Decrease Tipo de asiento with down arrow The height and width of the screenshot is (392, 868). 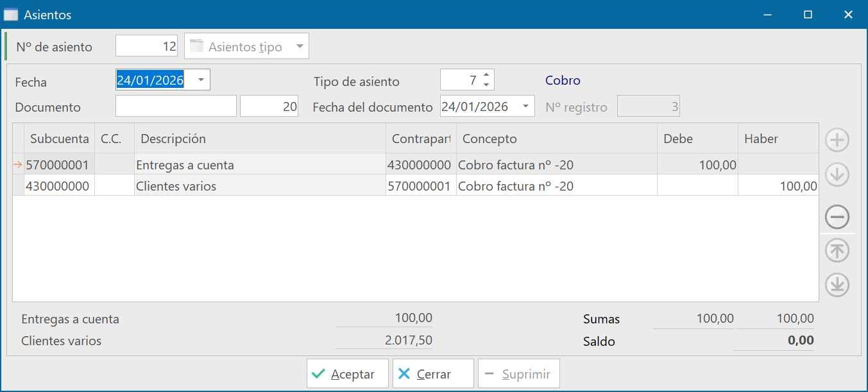(x=486, y=85)
